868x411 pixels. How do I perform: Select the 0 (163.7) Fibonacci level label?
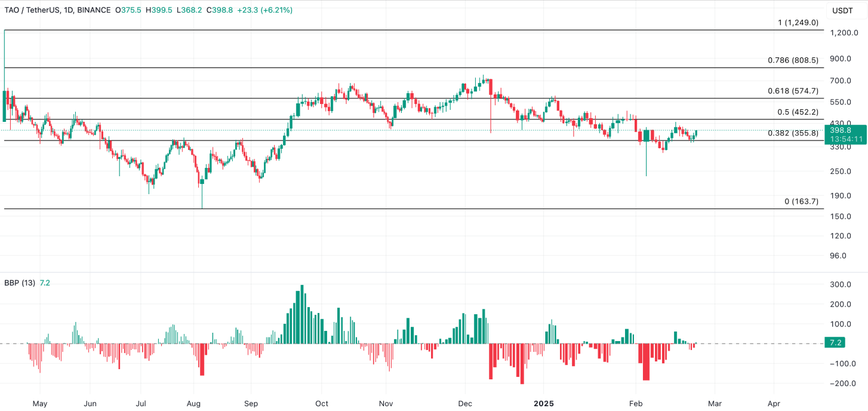tap(801, 201)
